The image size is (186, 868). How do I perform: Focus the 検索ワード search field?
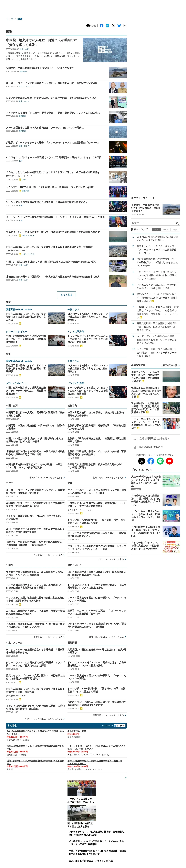pos(153,223)
